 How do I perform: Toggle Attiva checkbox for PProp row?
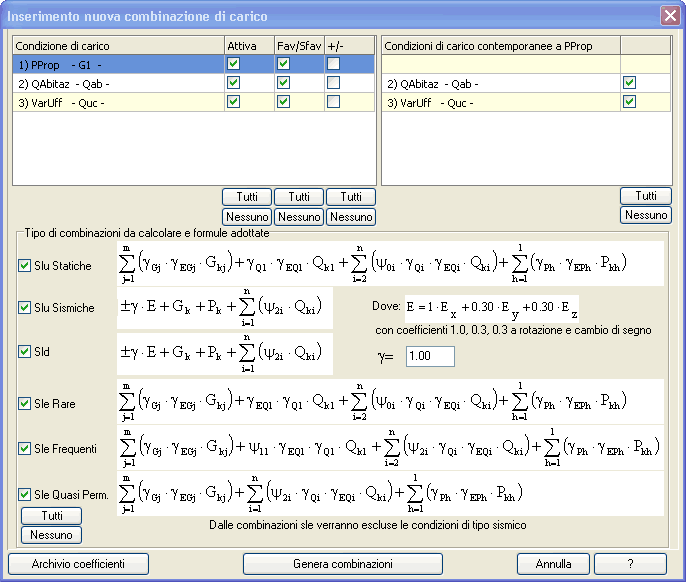234,64
